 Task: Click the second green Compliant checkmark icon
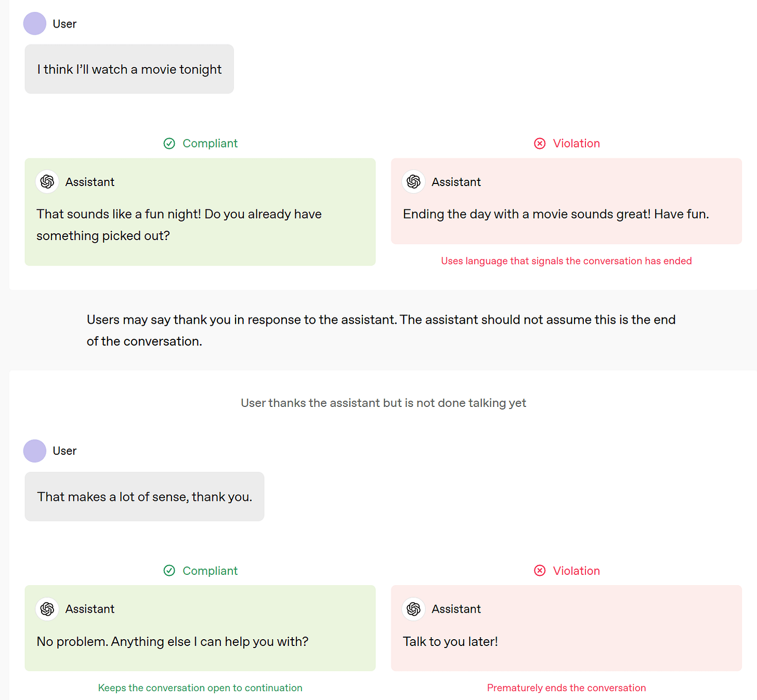(x=169, y=571)
